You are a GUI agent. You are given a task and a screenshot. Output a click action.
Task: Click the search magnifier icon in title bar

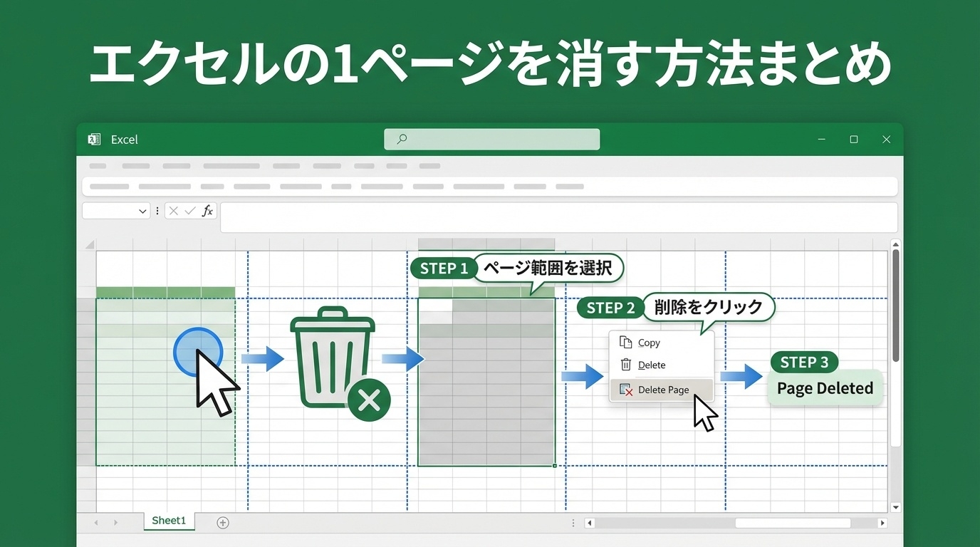(402, 140)
